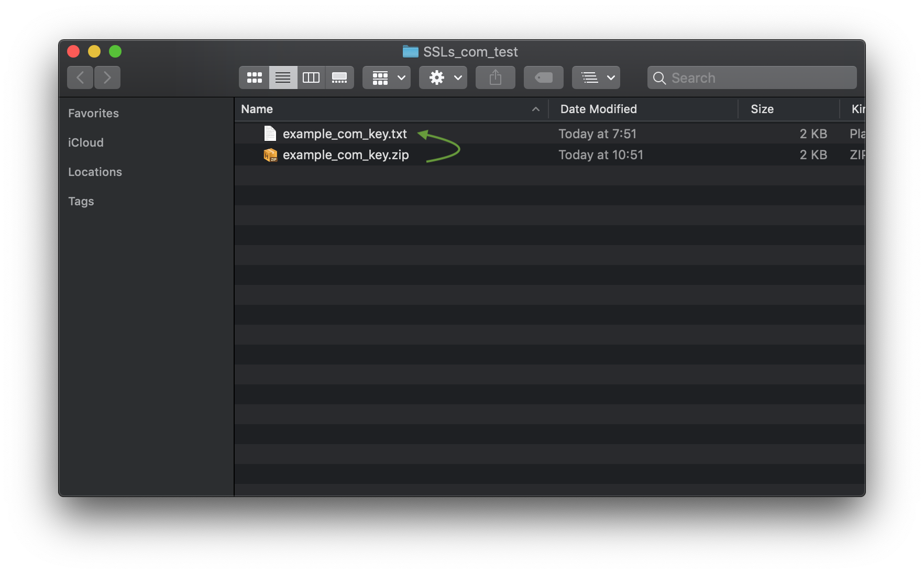This screenshot has height=574, width=924.
Task: Expand iCloud sidebar section
Action: pos(86,142)
